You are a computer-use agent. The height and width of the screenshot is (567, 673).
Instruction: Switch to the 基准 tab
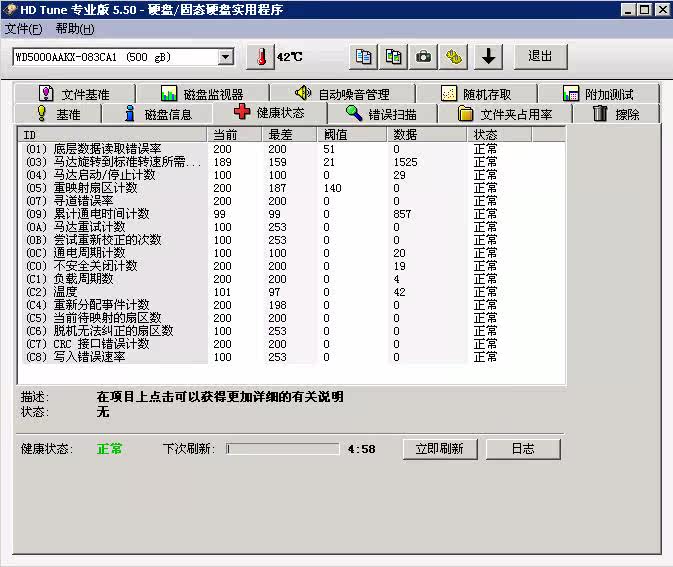tap(58, 114)
